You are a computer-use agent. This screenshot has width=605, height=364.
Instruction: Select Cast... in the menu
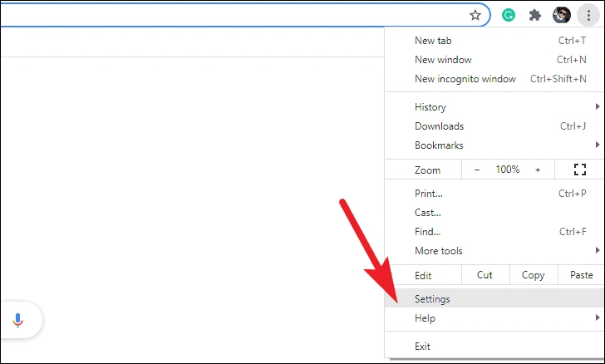pos(494,213)
